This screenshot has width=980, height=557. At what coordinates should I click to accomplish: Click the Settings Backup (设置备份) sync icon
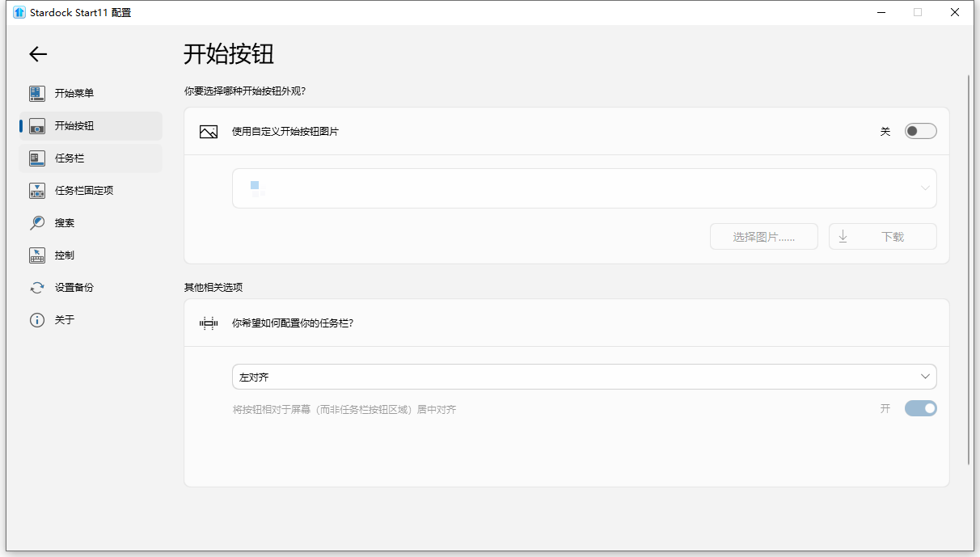(36, 287)
